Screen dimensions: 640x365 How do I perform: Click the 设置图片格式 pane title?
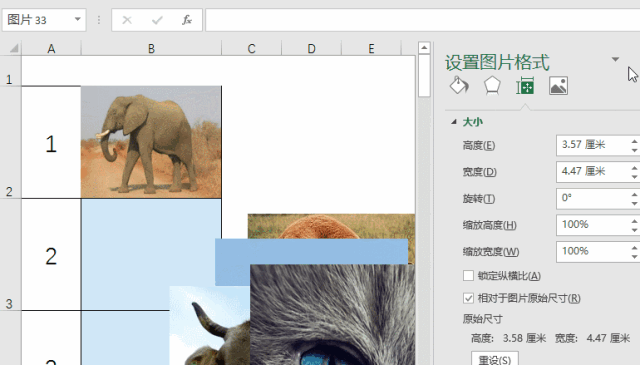coord(497,62)
